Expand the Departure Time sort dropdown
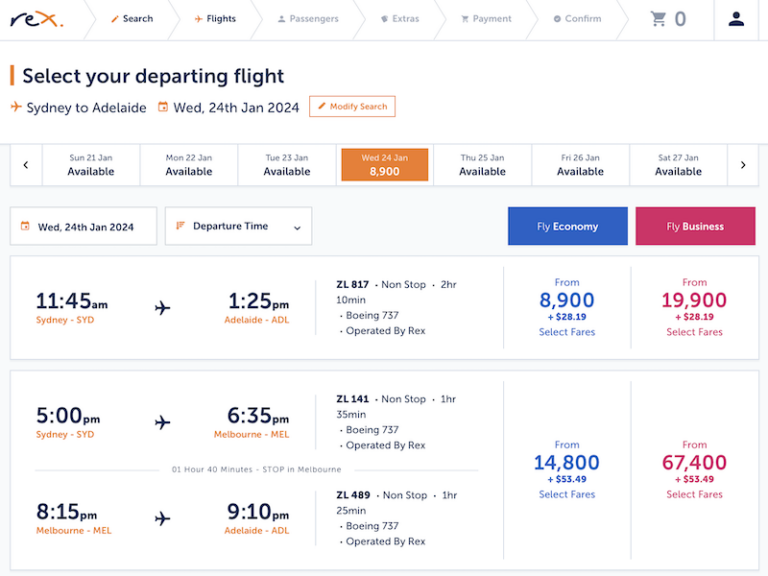 [x=238, y=227]
